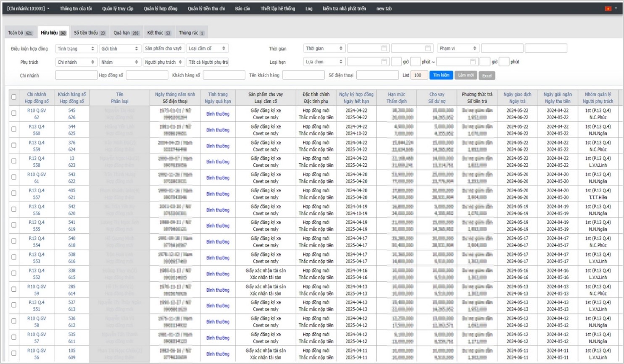This screenshot has width=624, height=364.
Task: Select all rows with the header checkbox
Action: point(14,97)
